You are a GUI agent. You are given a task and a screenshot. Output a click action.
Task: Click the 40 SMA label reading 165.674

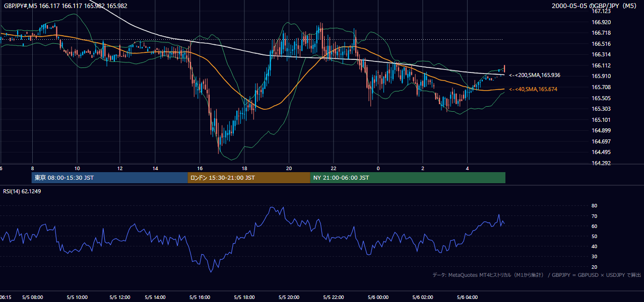pos(533,89)
